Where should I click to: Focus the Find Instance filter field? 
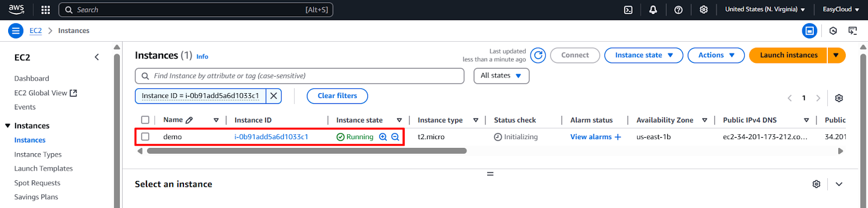coord(299,76)
